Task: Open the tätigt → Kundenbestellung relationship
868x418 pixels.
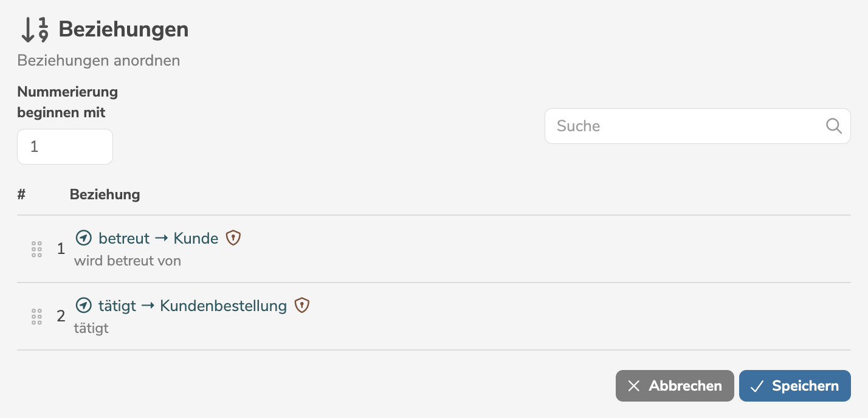Action: 192,306
